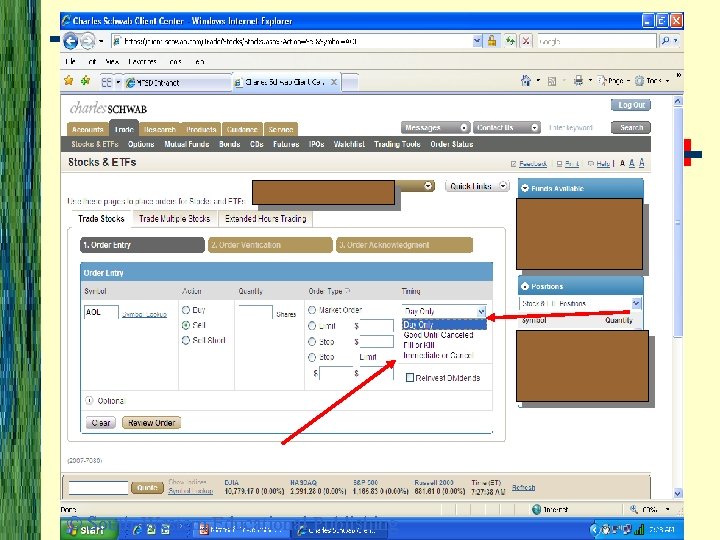Click the browser Back arrow button
This screenshot has width=720, height=540.
[70, 41]
